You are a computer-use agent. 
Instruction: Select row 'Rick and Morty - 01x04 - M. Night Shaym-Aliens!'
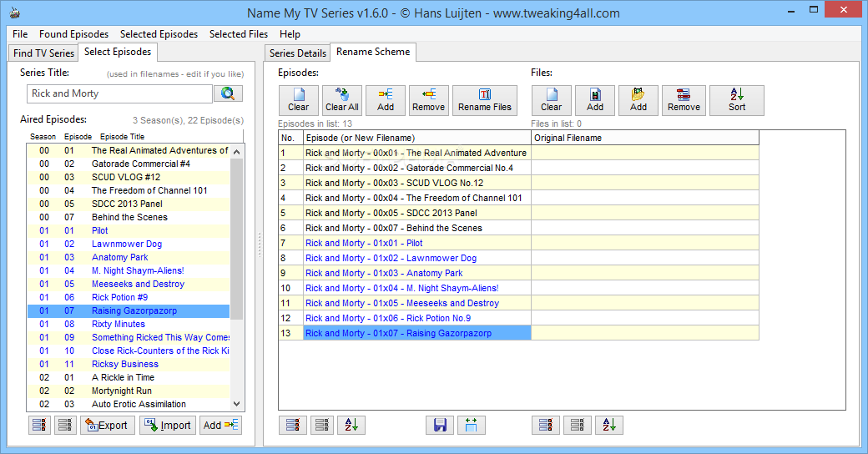pyautogui.click(x=416, y=288)
